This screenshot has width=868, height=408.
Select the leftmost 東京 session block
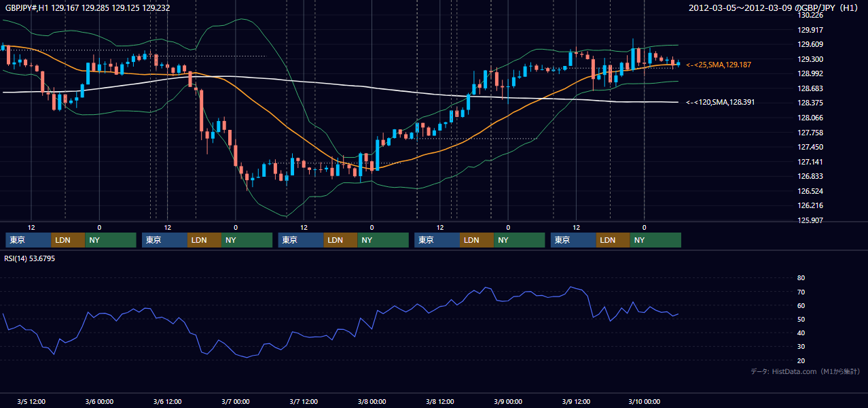28,240
